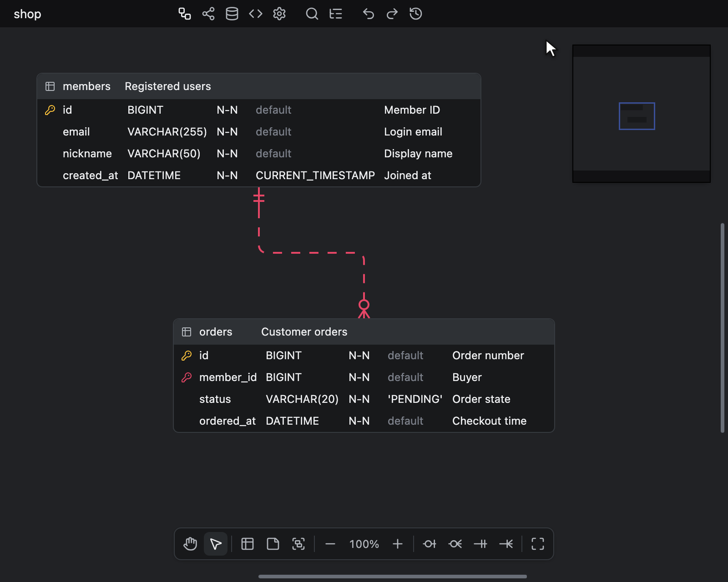The image size is (728, 582).
Task: Select the member_id column in orders
Action: tap(364, 377)
